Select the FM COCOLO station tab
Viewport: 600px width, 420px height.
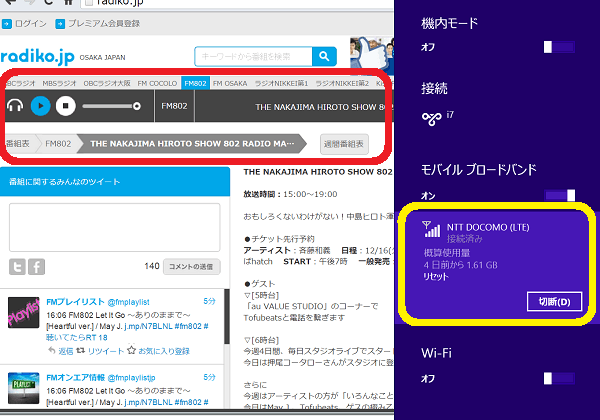click(157, 83)
